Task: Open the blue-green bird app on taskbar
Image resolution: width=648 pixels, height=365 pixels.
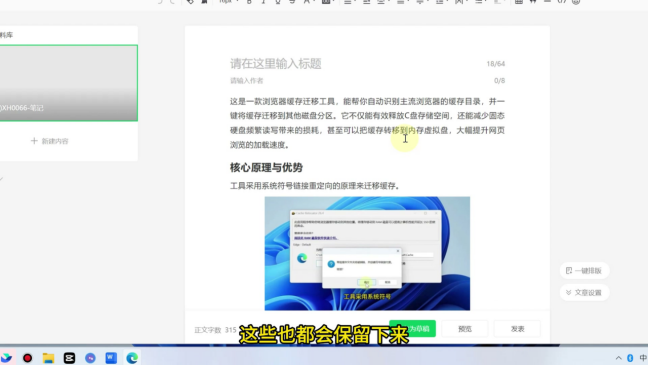Action: [x=6, y=358]
